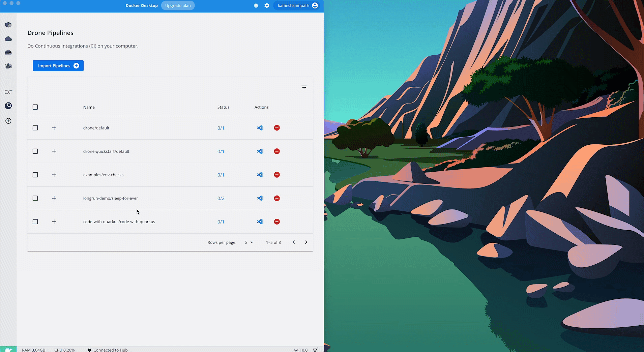644x352 pixels.
Task: Click the CPU 0.20% status entry
Action: click(64, 350)
